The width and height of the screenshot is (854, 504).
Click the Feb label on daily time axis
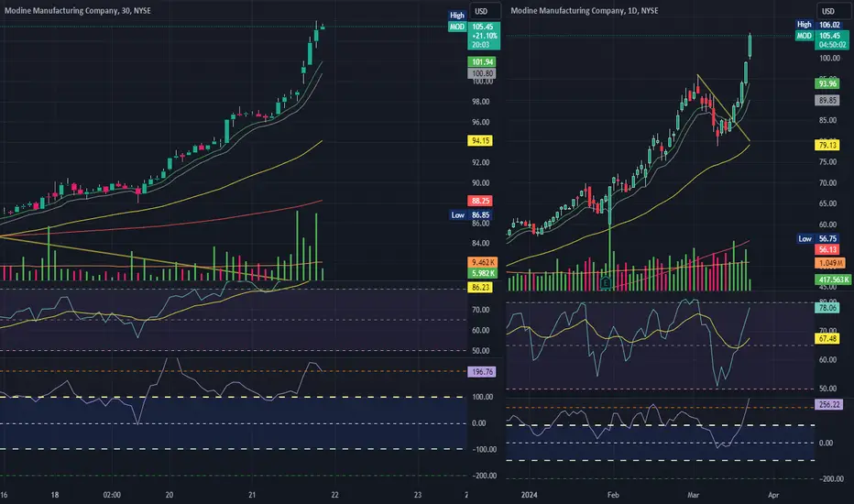(613, 495)
